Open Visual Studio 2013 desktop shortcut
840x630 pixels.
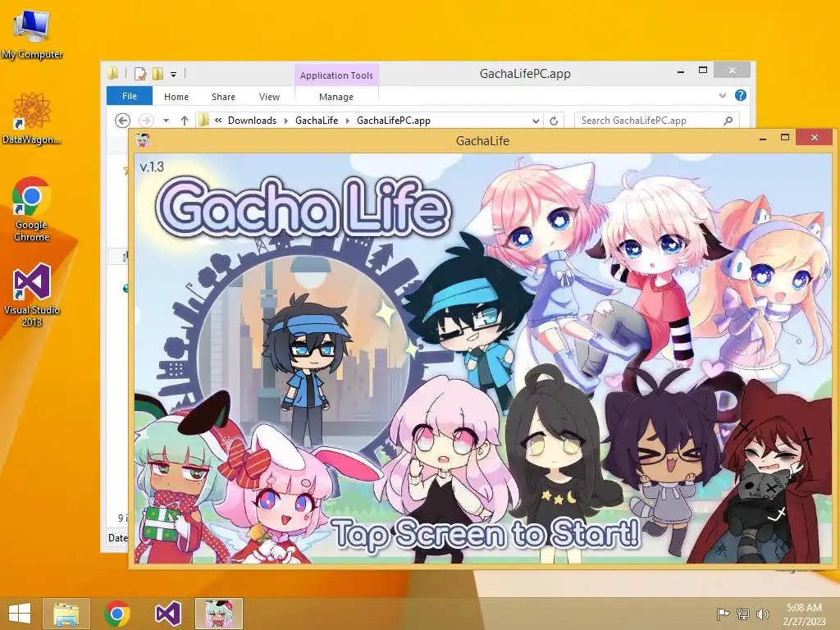[32, 294]
